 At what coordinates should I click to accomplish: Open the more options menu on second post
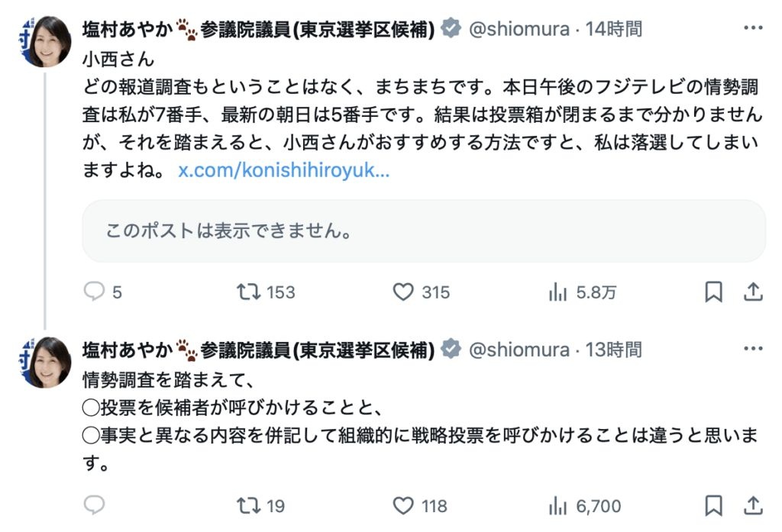point(753,350)
